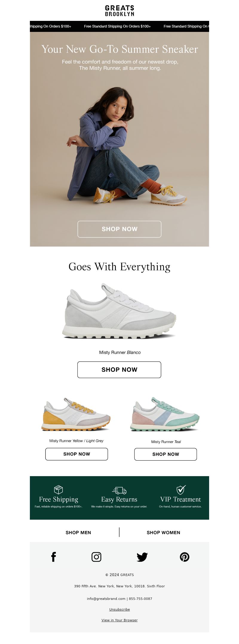Image resolution: width=239 pixels, height=644 pixels.
Task: Shop the Misty Runner Yellow / Light Grey
Action: pyautogui.click(x=76, y=454)
